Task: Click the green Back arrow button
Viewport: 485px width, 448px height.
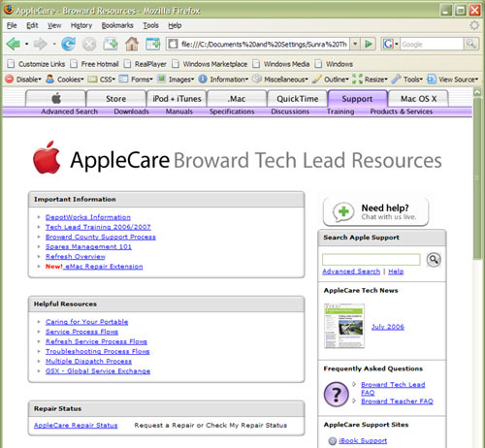Action: [x=14, y=44]
